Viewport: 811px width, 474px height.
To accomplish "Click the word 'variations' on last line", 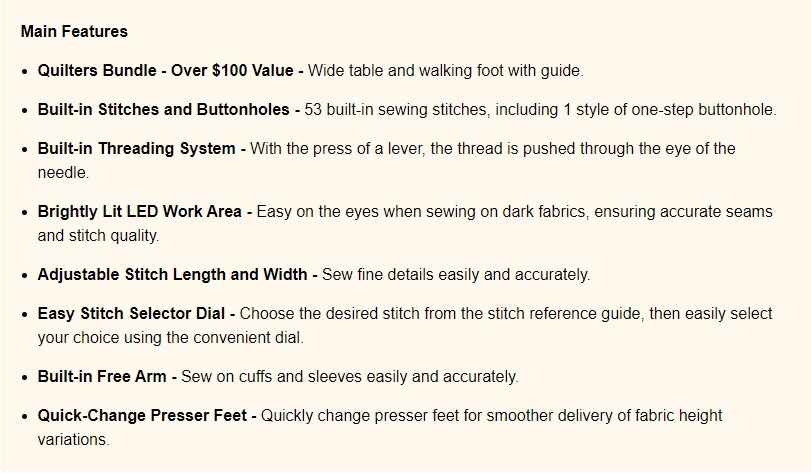I will [x=72, y=440].
